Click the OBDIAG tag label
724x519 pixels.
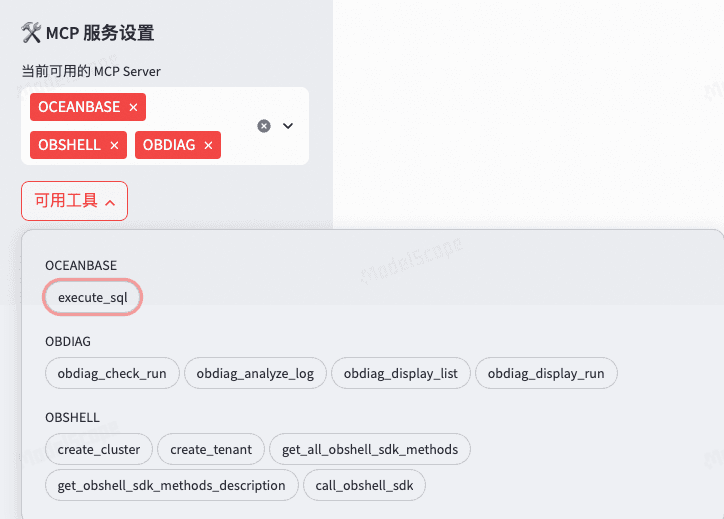tap(169, 145)
